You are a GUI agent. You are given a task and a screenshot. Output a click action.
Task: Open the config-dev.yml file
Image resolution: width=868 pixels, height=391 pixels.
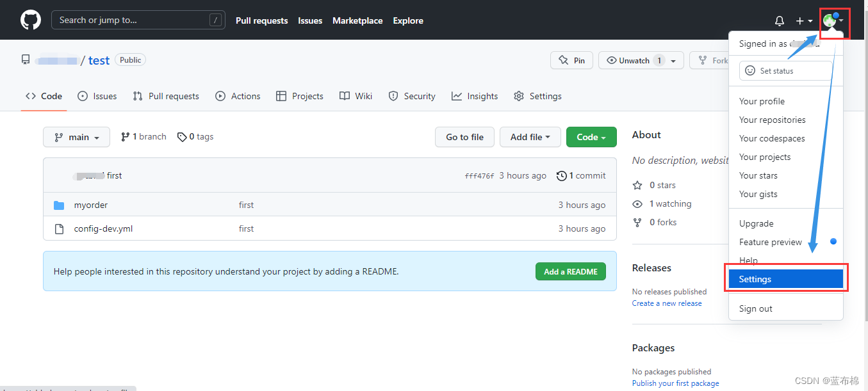[103, 228]
